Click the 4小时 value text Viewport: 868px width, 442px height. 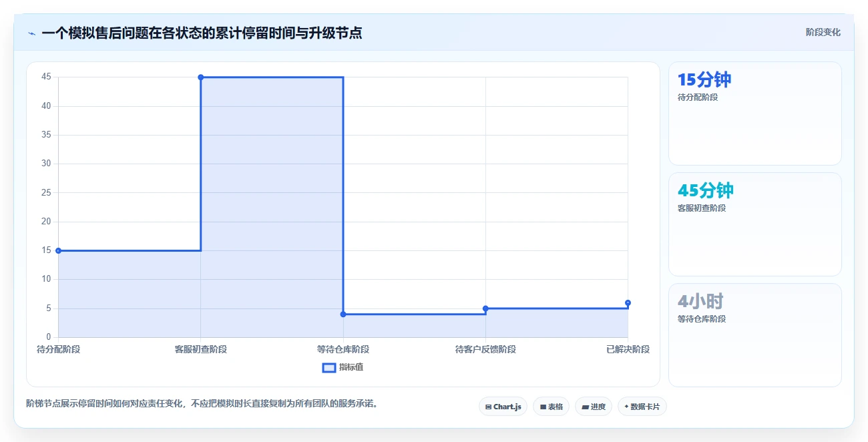(700, 301)
